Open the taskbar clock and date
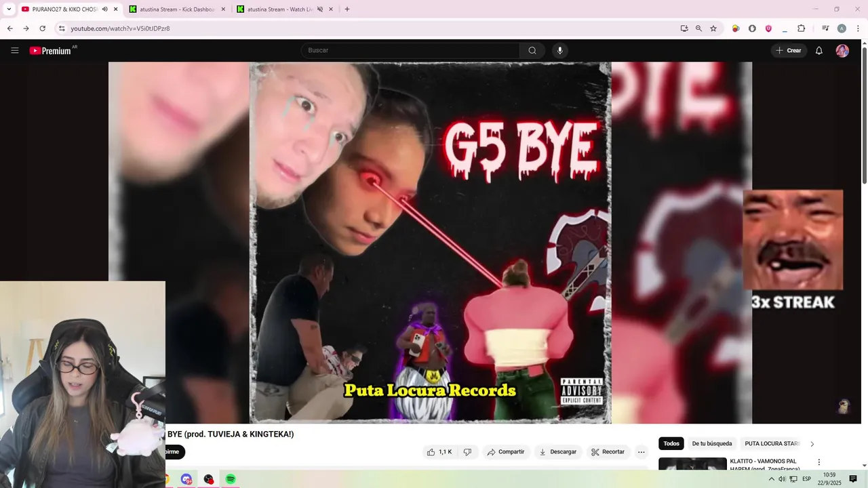 coord(829,479)
